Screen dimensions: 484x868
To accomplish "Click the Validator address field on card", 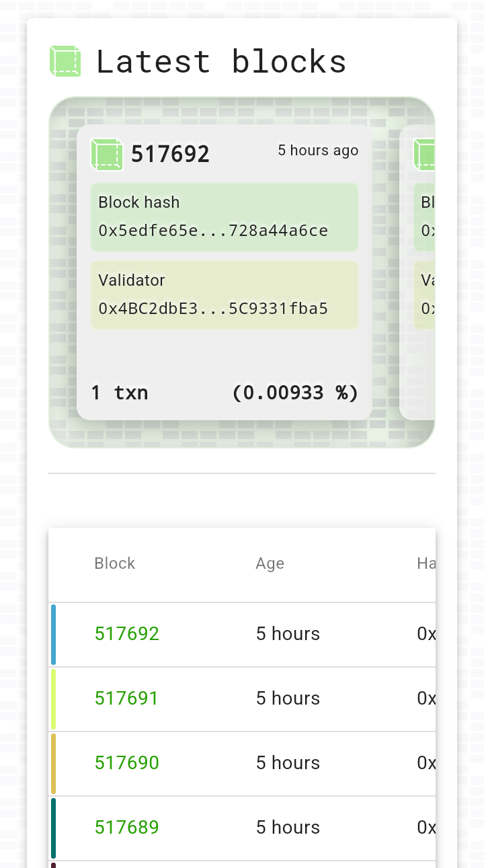I will [x=225, y=295].
